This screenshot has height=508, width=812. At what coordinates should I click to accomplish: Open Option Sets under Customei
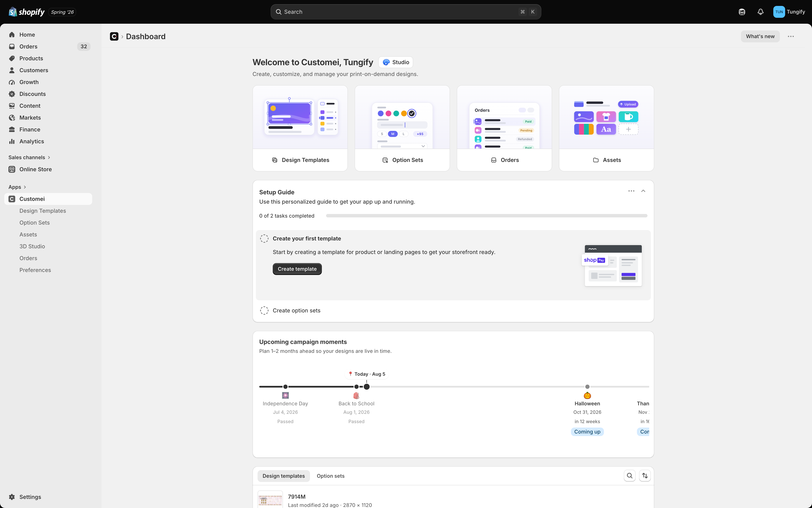coord(34,222)
